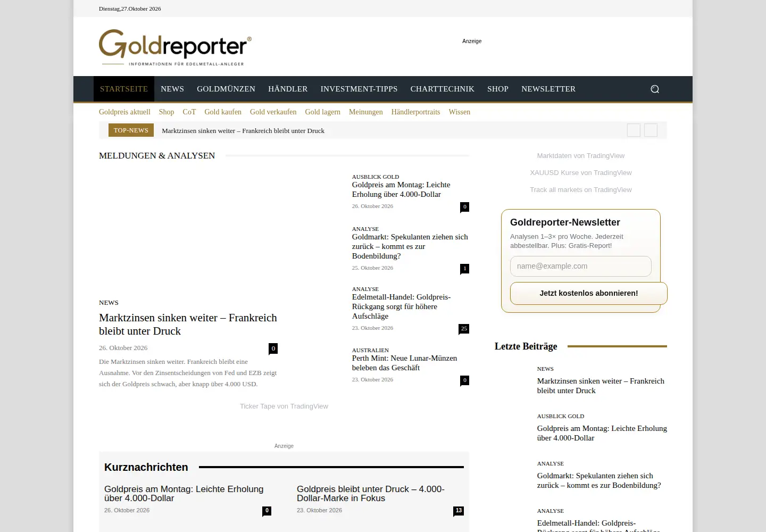This screenshot has width=766, height=532.
Task: Open comment count 1 on Goldmarkt Spekulanten article
Action: [464, 269]
